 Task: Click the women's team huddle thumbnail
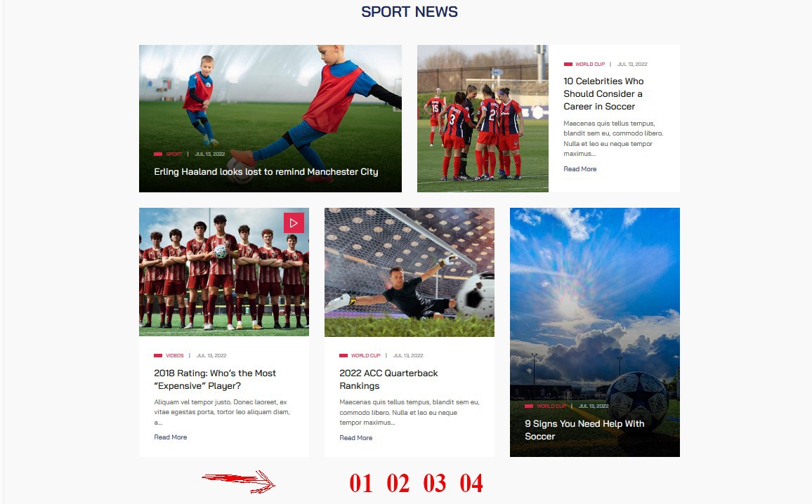483,119
